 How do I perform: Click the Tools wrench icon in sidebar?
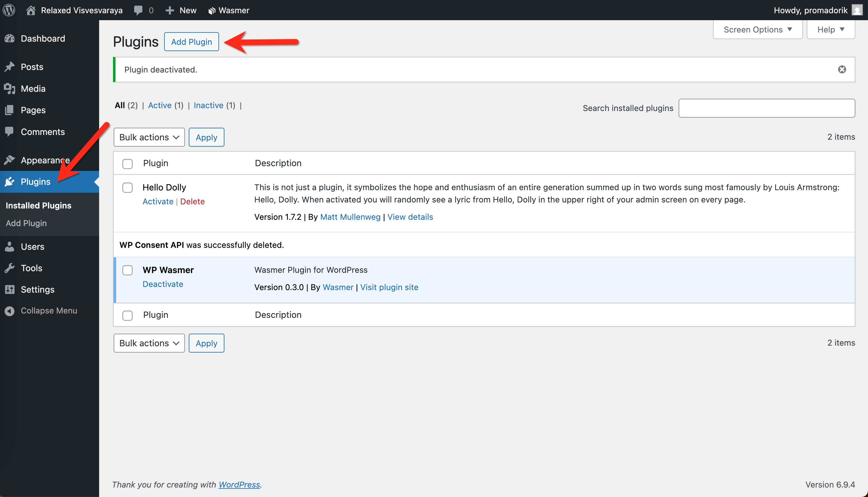coord(9,268)
